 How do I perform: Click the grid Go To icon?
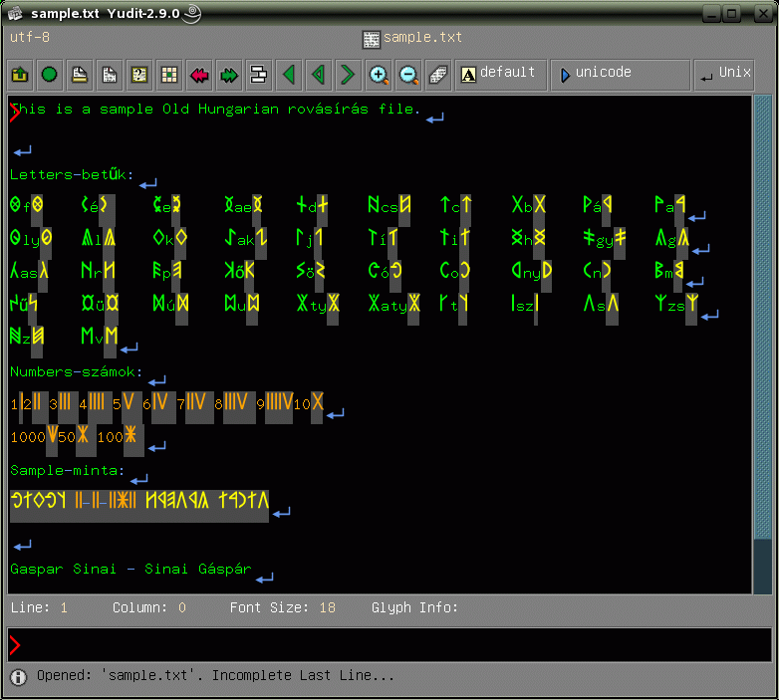(x=169, y=75)
